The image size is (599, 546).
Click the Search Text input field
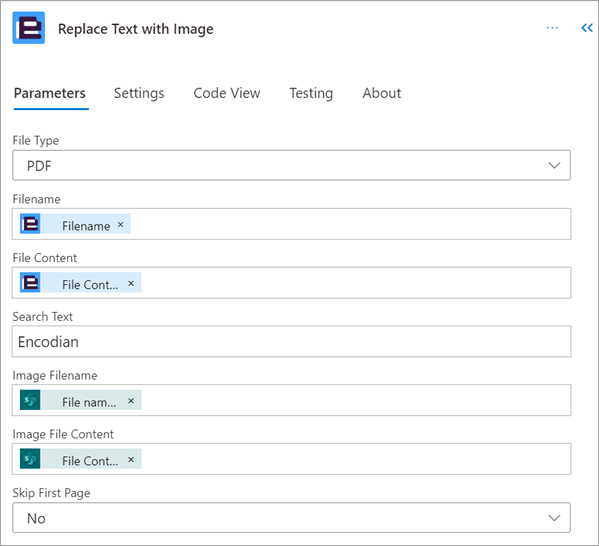[x=291, y=342]
